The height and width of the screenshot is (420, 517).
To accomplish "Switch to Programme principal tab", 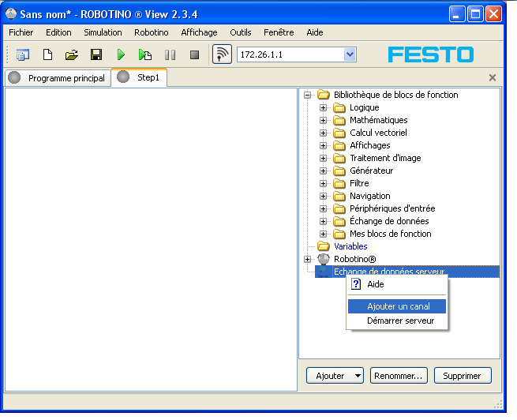I will (58, 78).
